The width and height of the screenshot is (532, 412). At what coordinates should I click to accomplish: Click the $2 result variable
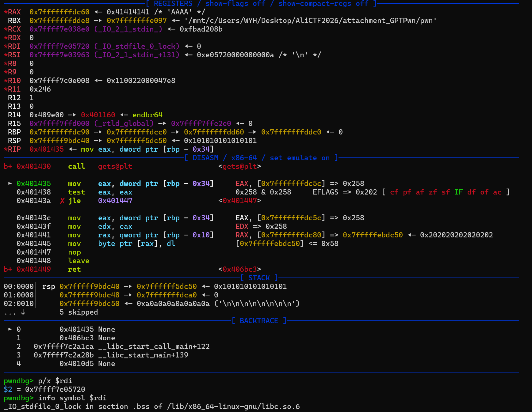(x=8, y=390)
